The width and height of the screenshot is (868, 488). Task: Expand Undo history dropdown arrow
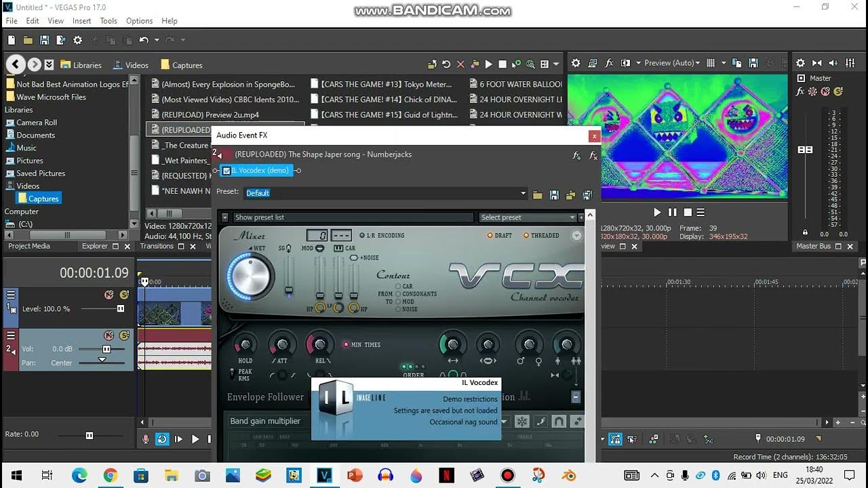[157, 41]
